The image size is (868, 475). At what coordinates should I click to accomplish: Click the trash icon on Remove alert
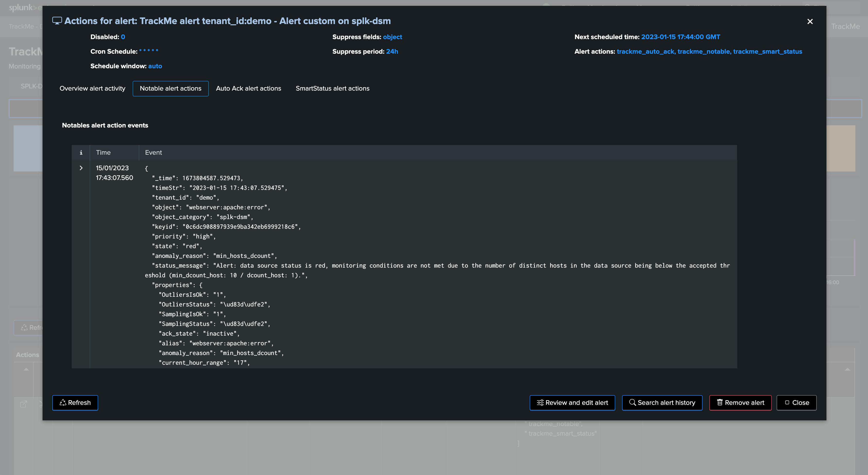click(x=720, y=403)
